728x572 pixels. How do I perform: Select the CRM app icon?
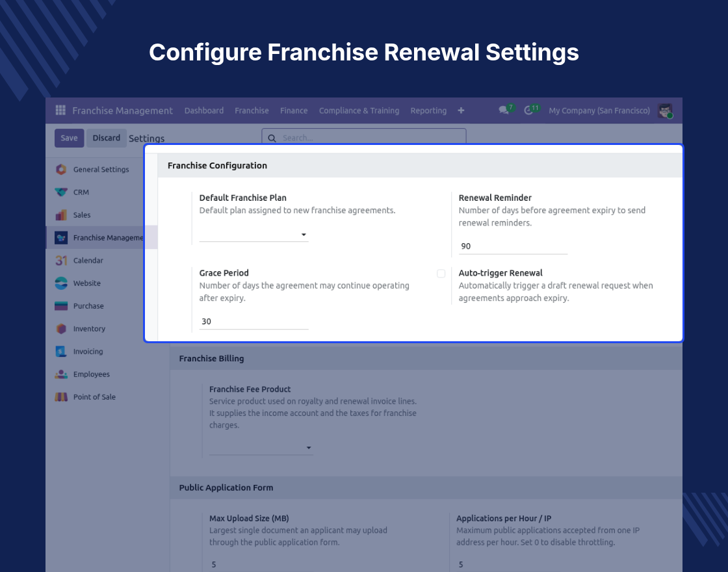pos(61,192)
